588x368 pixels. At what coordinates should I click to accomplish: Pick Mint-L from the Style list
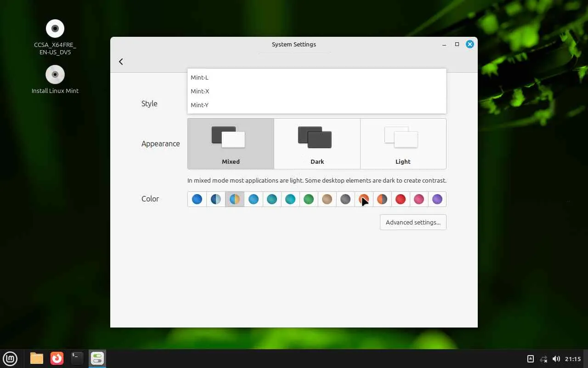tap(317, 77)
